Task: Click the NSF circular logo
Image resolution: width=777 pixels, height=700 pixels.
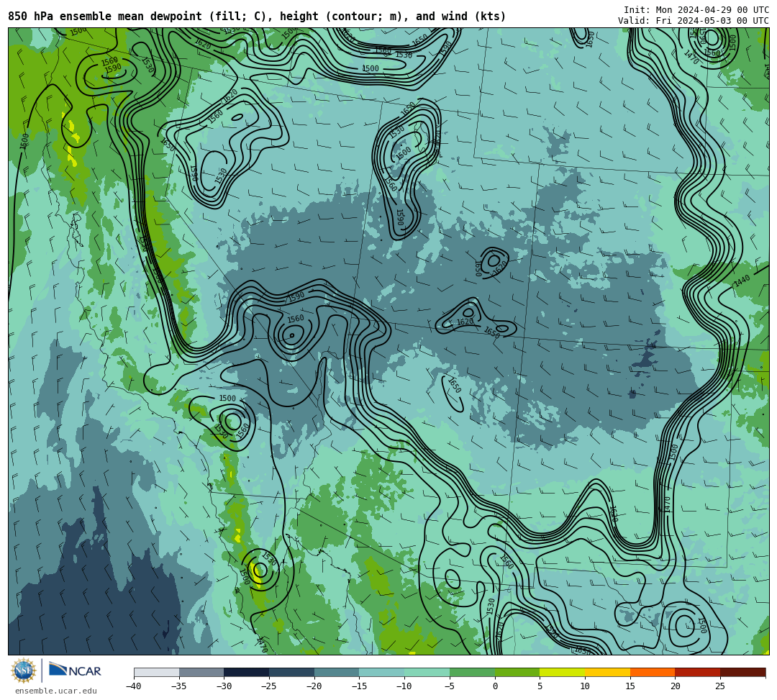Action: pyautogui.click(x=23, y=671)
